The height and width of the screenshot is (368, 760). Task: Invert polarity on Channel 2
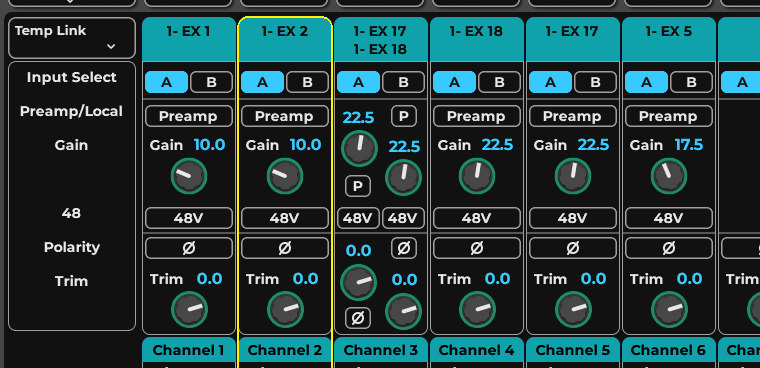(285, 248)
